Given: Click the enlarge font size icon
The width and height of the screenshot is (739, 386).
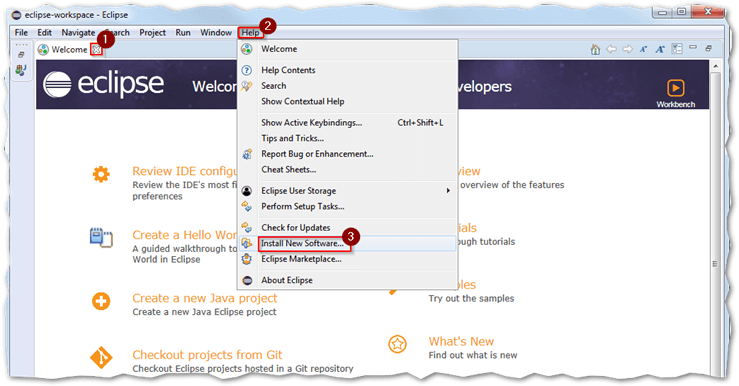Looking at the screenshot, I should point(660,49).
